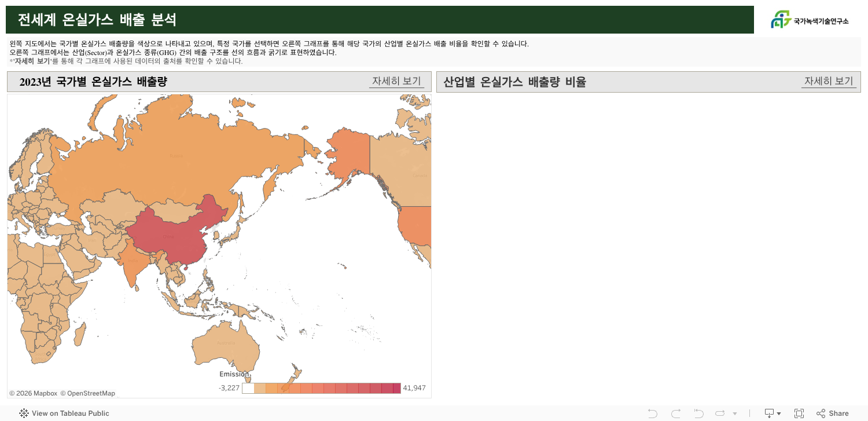
Task: Click the legend maximum value 41,947
Action: [x=414, y=388]
